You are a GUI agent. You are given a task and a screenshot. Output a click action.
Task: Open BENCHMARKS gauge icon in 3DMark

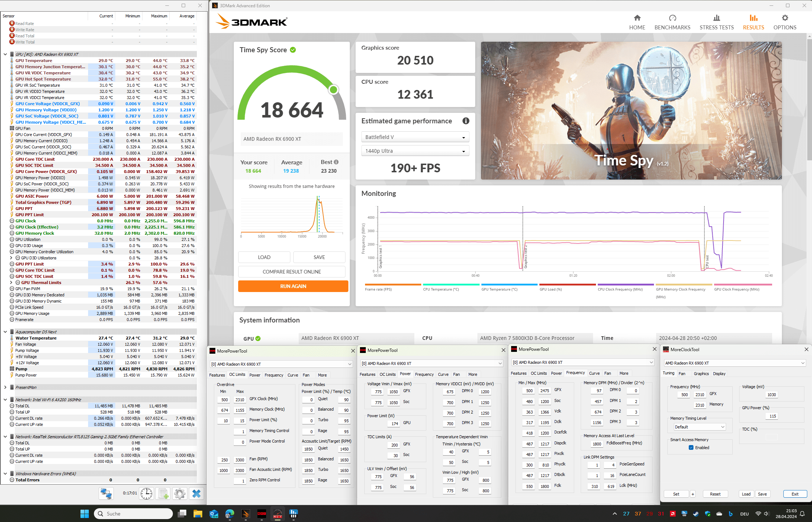672,18
